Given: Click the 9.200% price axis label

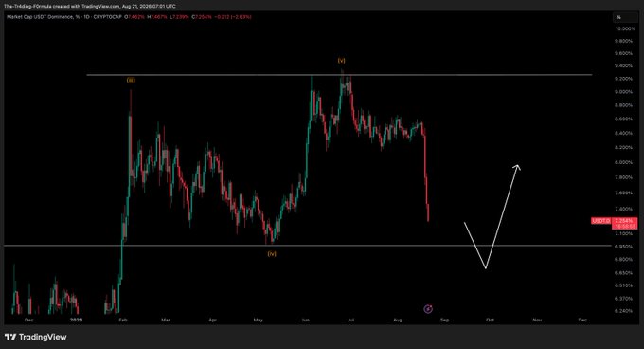Looking at the screenshot, I should [x=623, y=79].
